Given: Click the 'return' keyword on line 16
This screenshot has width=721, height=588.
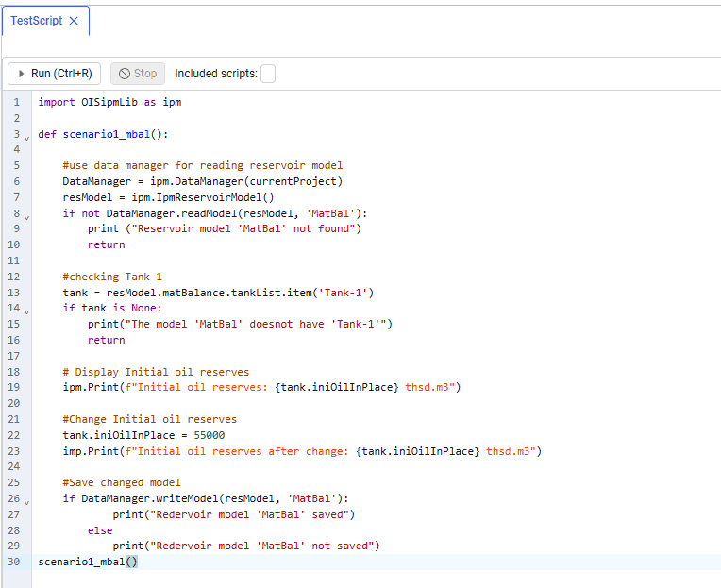Looking at the screenshot, I should click(107, 340).
